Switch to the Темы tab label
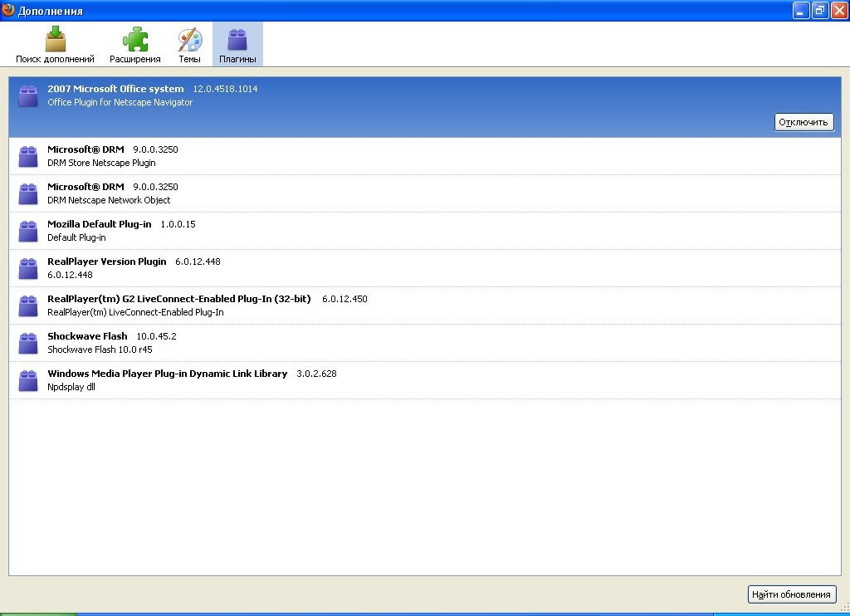The width and height of the screenshot is (850, 616). (190, 59)
